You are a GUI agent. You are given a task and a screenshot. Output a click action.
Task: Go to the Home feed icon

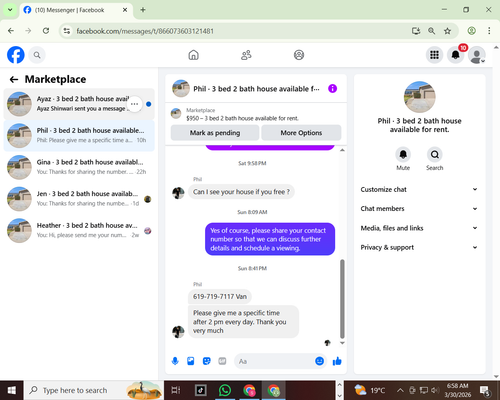(193, 55)
